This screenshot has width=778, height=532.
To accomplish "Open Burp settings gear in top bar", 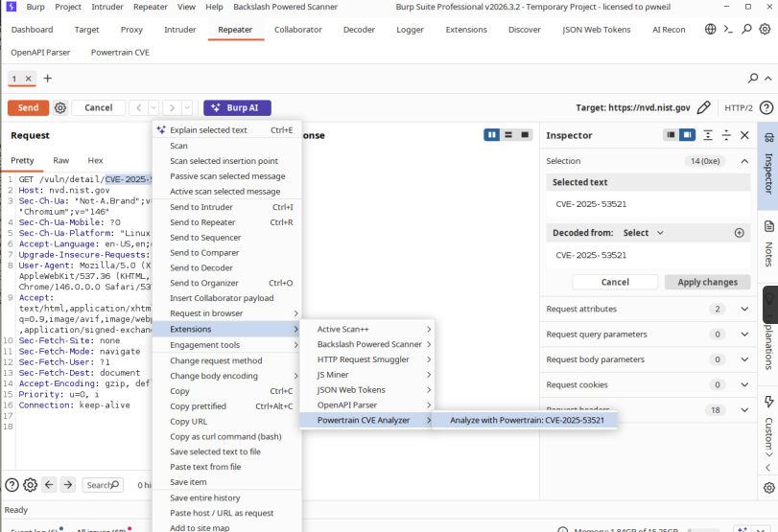I will pyautogui.click(x=766, y=30).
